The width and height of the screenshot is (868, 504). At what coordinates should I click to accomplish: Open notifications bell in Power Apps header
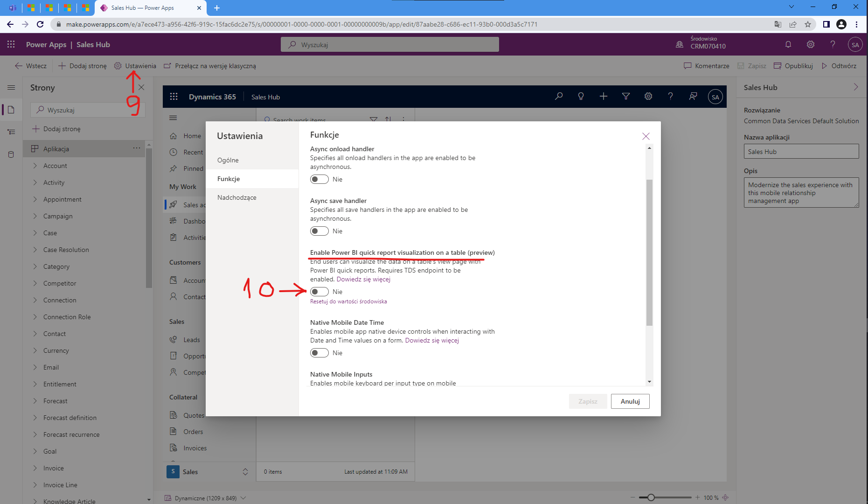point(788,44)
